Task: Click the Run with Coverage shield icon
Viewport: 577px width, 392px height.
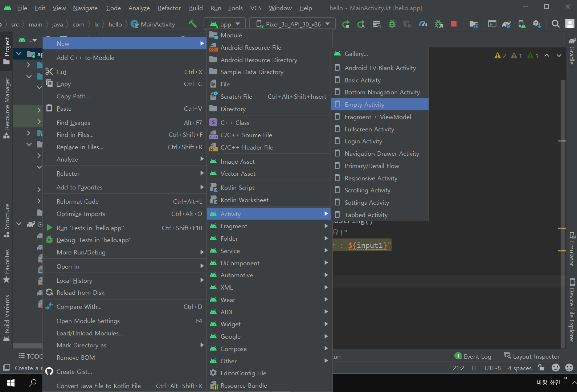Action: pos(407,24)
